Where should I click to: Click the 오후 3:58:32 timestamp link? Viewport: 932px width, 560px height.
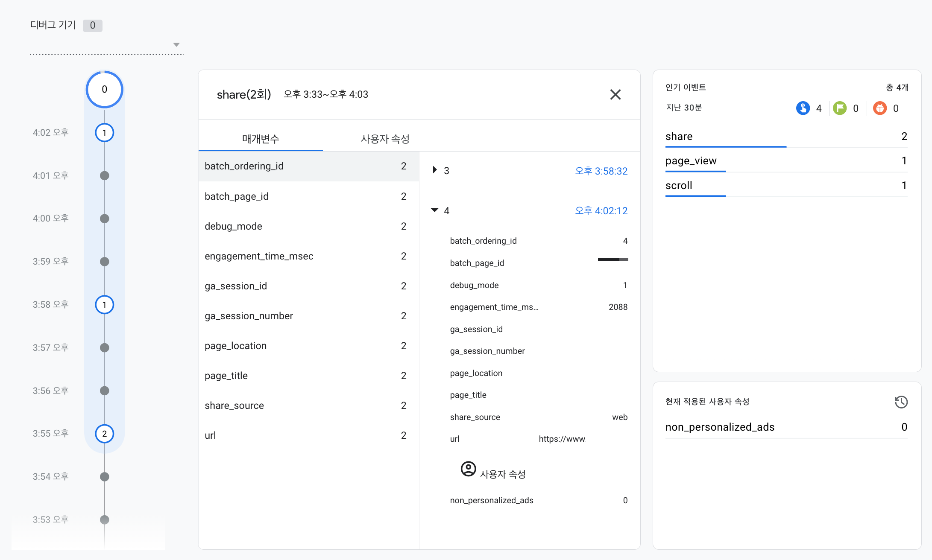[601, 171]
